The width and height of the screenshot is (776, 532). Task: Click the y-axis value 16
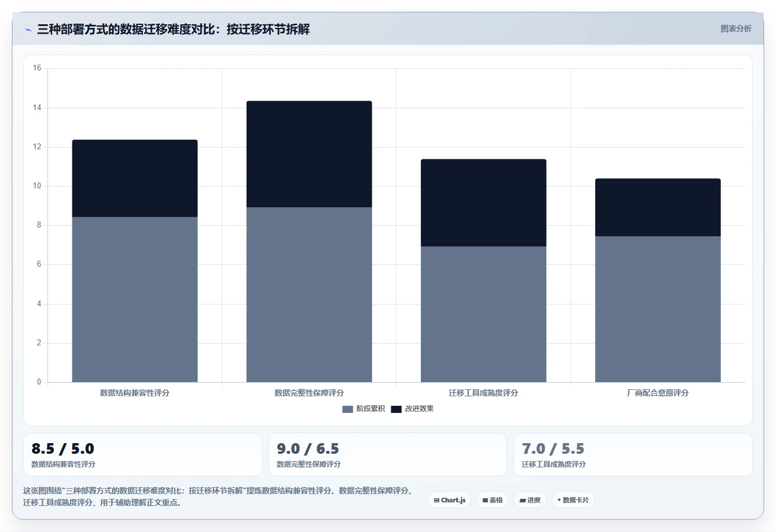point(37,68)
